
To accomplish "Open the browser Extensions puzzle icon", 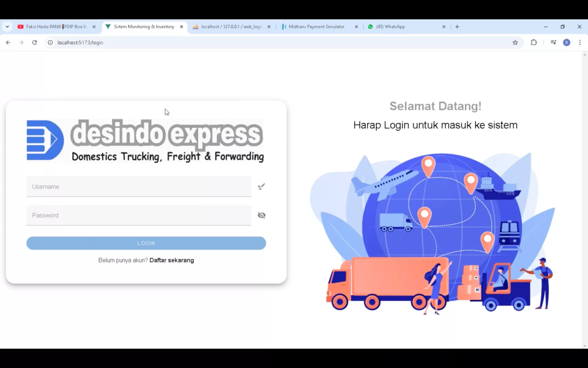I will [x=534, y=43].
